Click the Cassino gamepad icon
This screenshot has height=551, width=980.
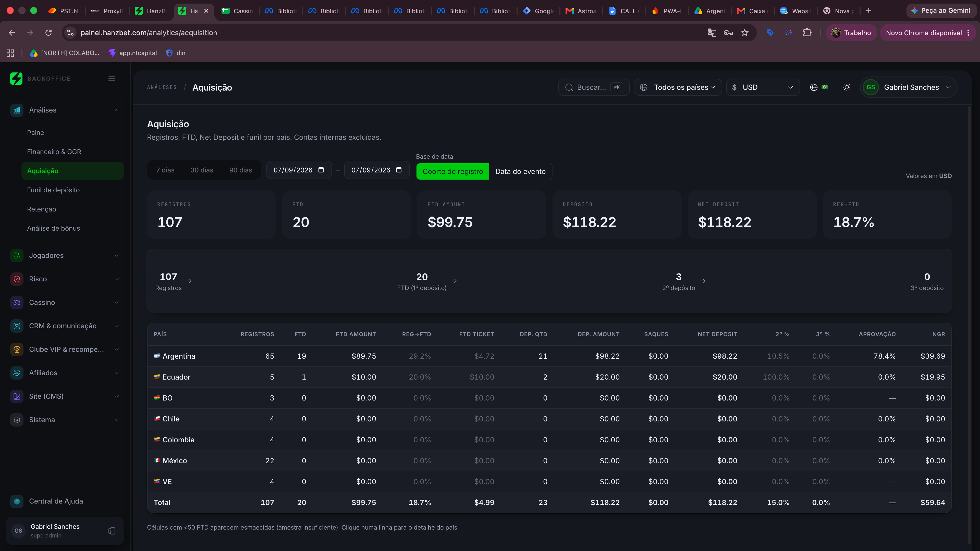tap(17, 302)
